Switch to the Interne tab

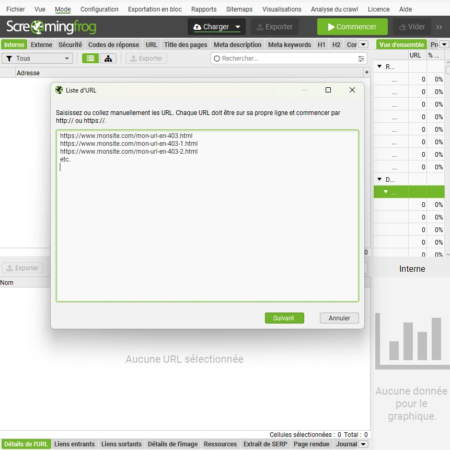pyautogui.click(x=14, y=45)
